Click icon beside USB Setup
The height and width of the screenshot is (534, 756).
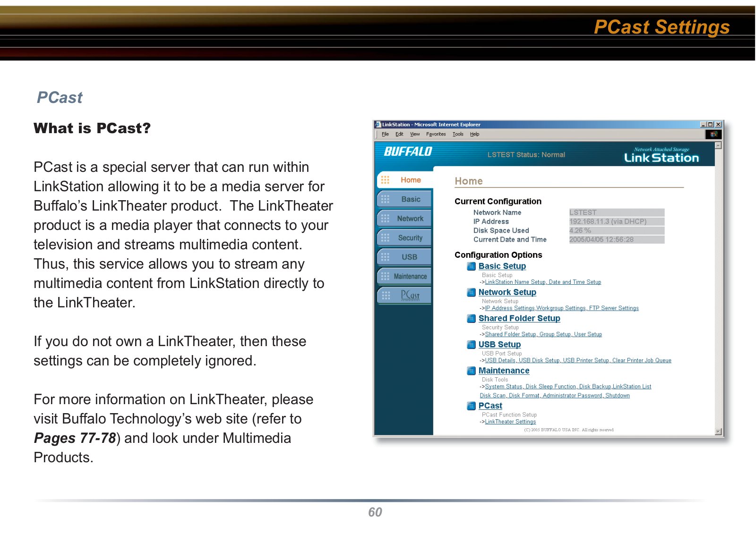[471, 345]
